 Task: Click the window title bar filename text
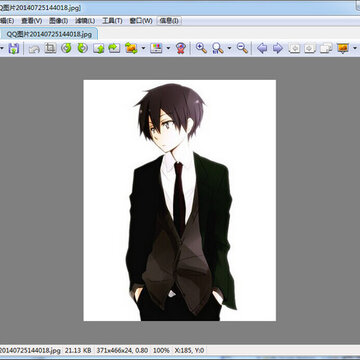[x=40, y=8]
